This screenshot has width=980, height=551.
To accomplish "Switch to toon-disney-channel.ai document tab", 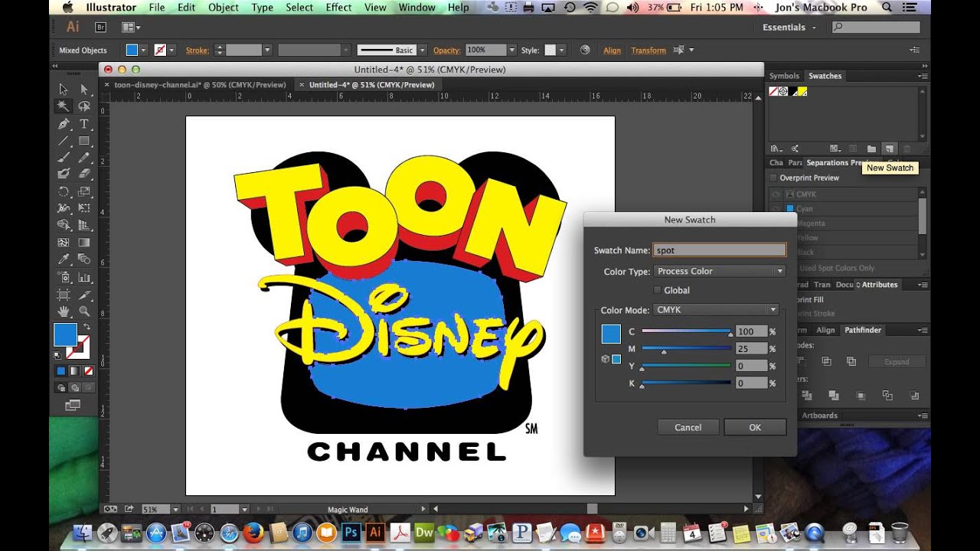I will tap(200, 85).
